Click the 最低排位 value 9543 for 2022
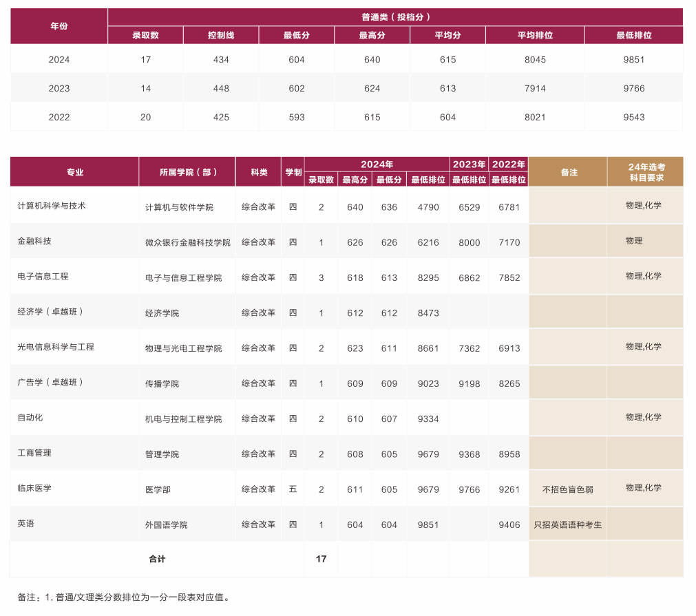 634,116
